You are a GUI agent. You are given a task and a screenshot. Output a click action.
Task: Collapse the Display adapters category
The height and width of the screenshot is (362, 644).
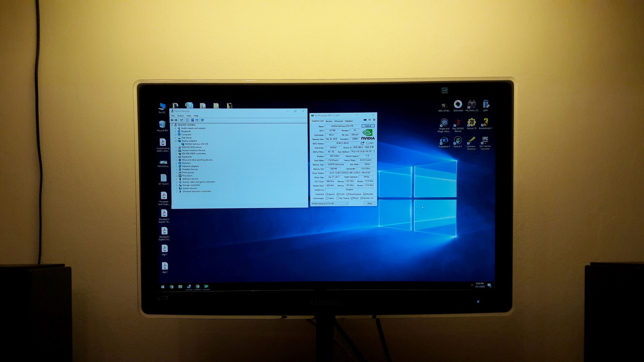coord(176,141)
